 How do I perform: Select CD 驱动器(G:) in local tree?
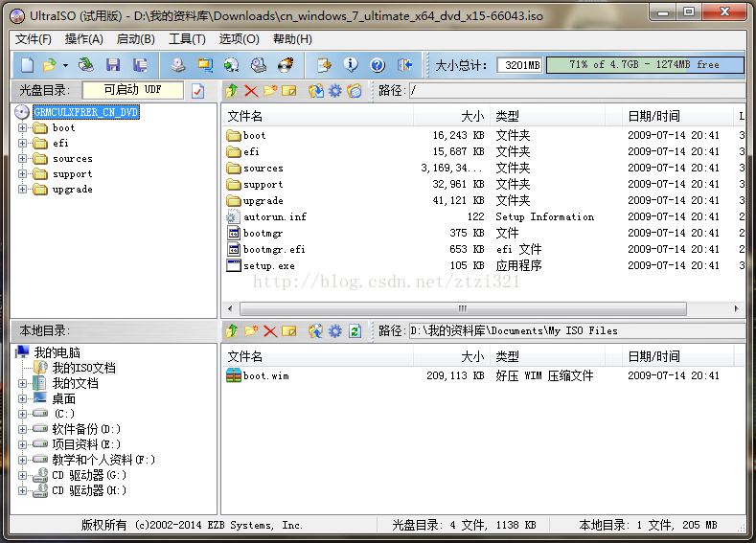click(x=89, y=476)
